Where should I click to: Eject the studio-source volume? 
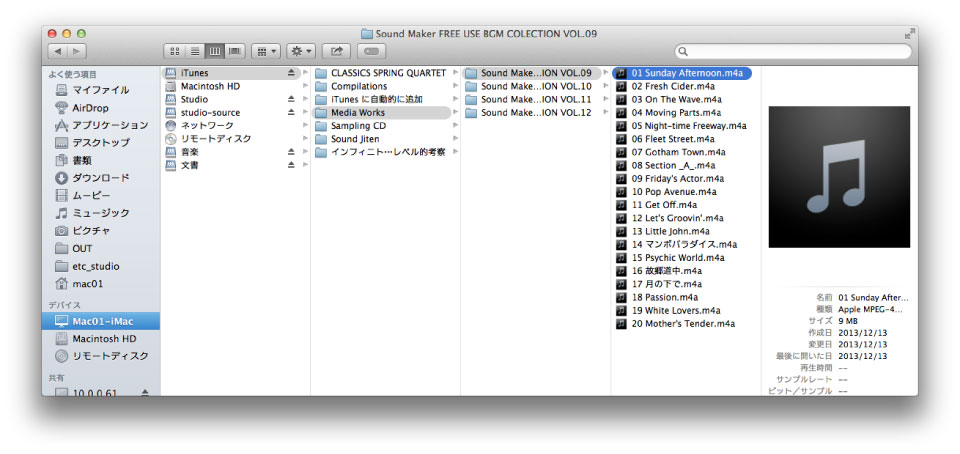point(291,113)
